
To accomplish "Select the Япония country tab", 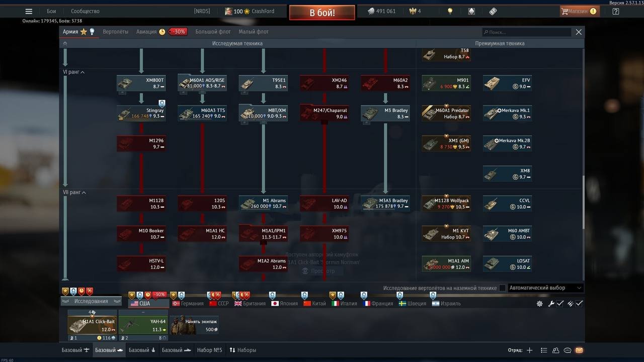I will (284, 304).
